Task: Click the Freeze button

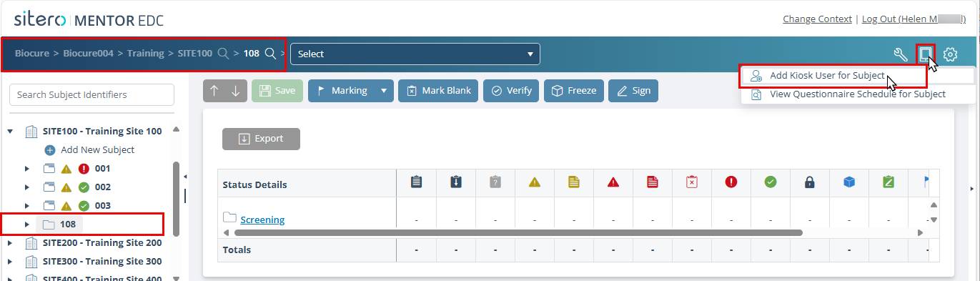Action: click(575, 91)
